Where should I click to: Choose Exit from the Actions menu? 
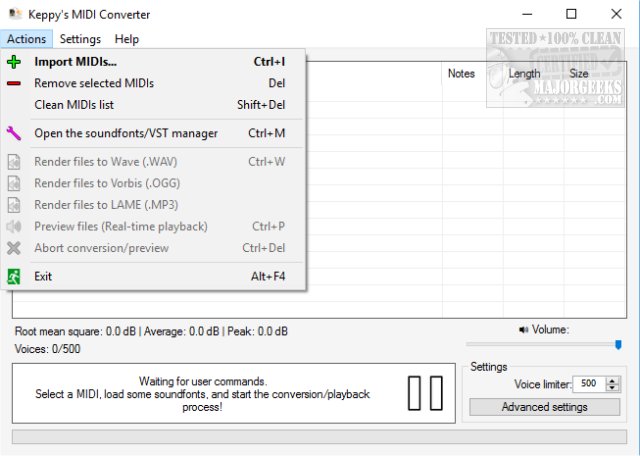point(153,276)
